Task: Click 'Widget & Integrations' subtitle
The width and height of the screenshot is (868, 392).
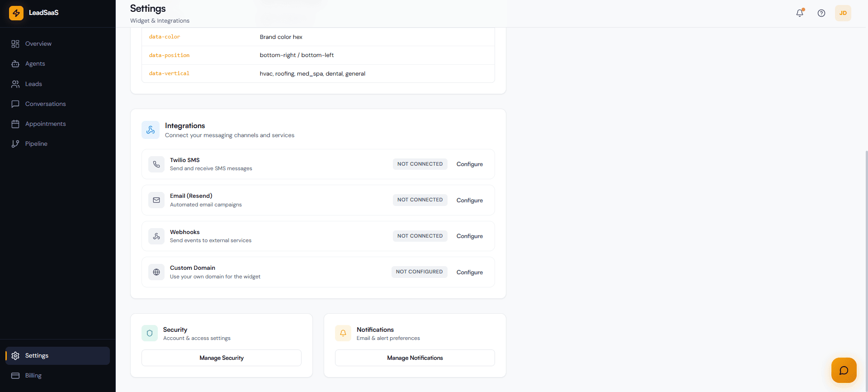Action: point(160,21)
